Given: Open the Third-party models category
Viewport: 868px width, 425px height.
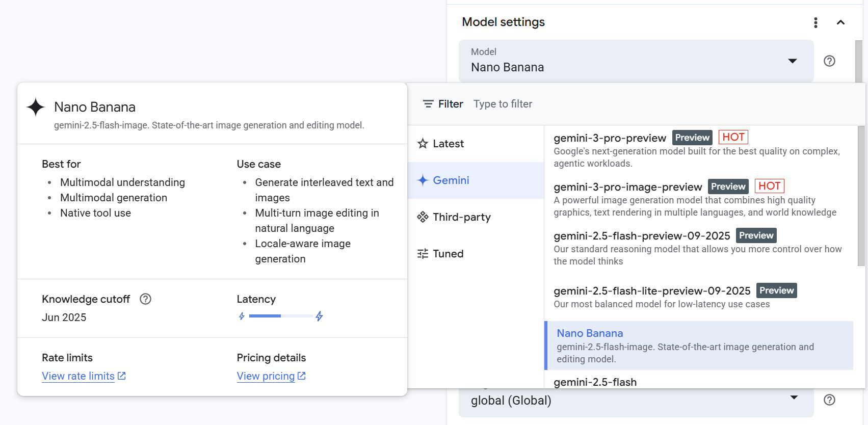Looking at the screenshot, I should point(461,217).
